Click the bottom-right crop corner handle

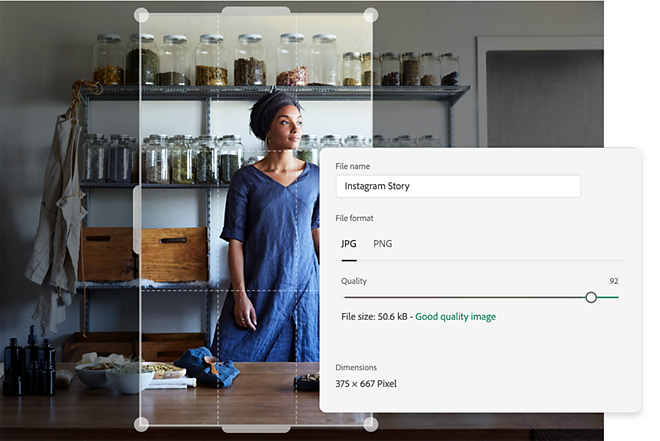click(370, 424)
